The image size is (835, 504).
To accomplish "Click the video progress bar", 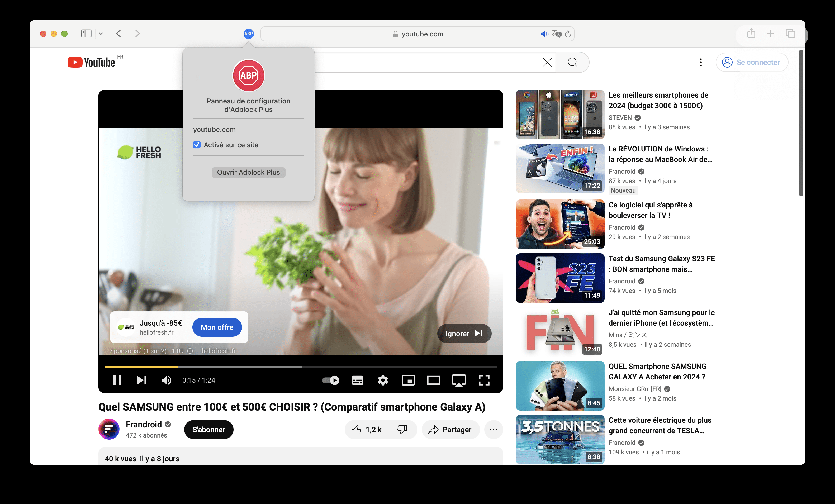I will (x=301, y=367).
